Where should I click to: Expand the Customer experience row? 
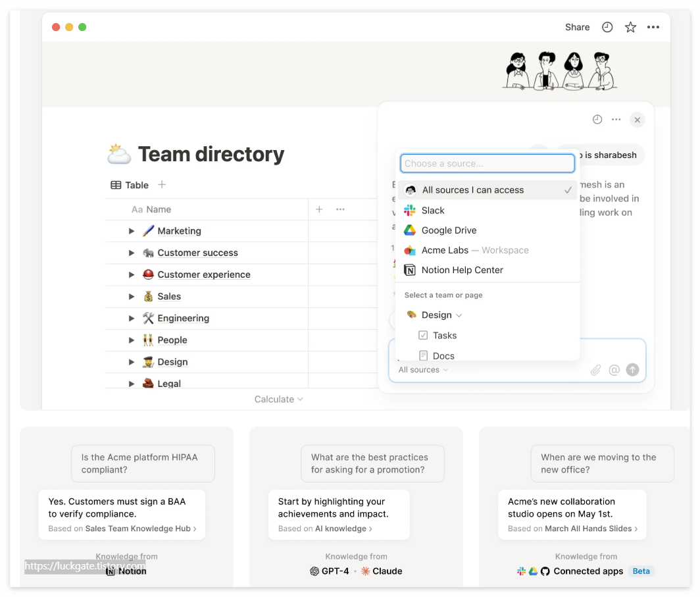pos(132,274)
